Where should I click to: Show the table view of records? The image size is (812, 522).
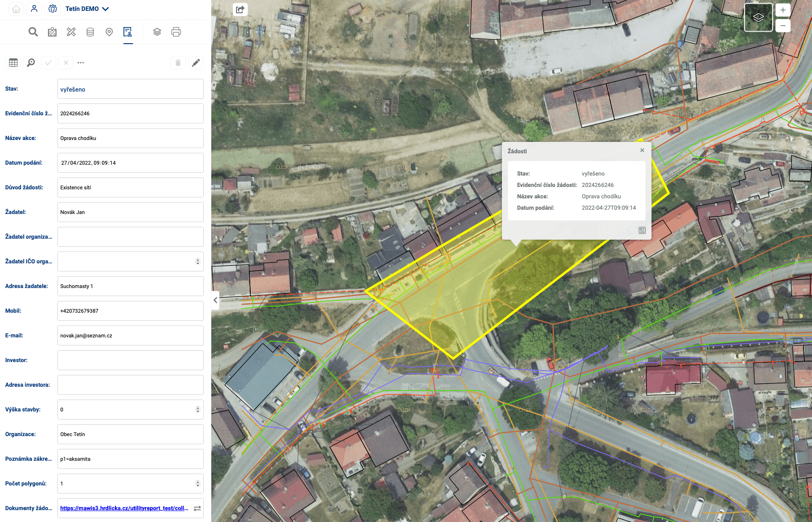pyautogui.click(x=13, y=63)
